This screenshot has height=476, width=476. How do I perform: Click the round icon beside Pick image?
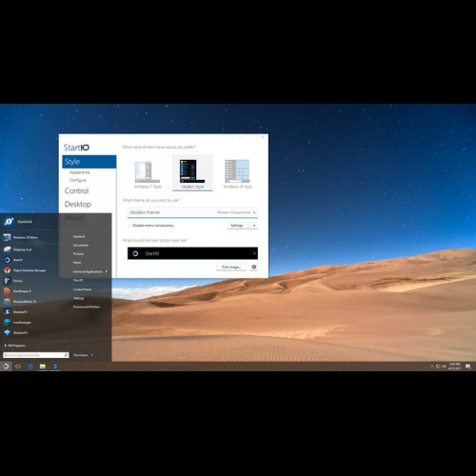point(254,267)
